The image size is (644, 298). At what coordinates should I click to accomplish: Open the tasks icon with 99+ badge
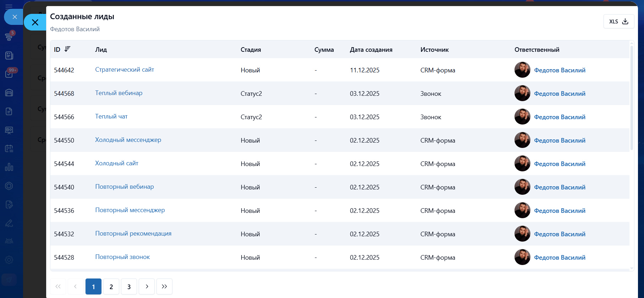[9, 74]
